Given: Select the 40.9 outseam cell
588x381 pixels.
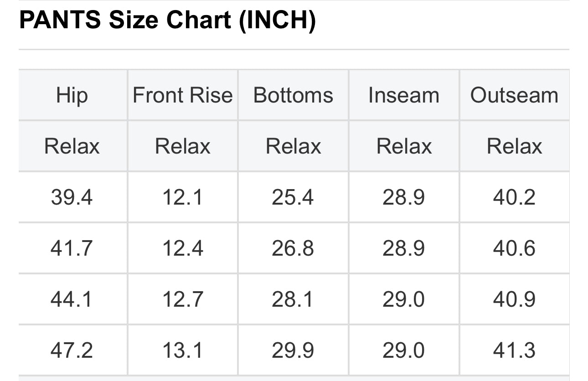Looking at the screenshot, I should pyautogui.click(x=514, y=299).
